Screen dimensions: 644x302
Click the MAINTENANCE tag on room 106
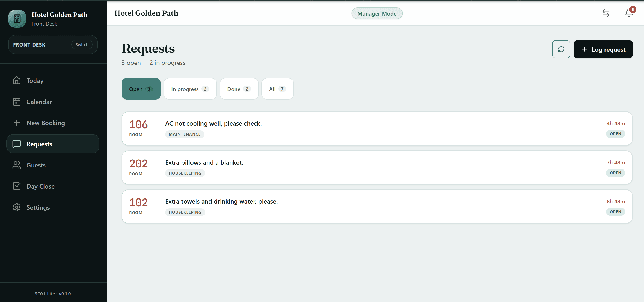pos(185,134)
